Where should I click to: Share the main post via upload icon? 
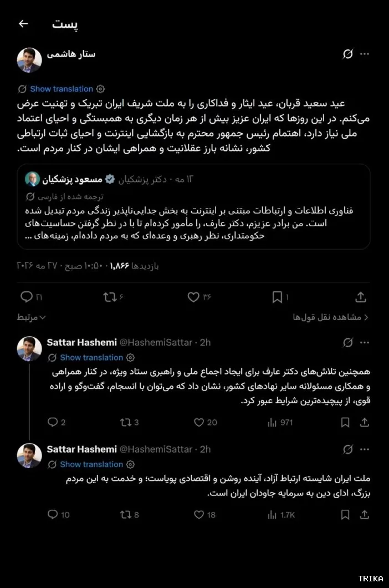361,297
